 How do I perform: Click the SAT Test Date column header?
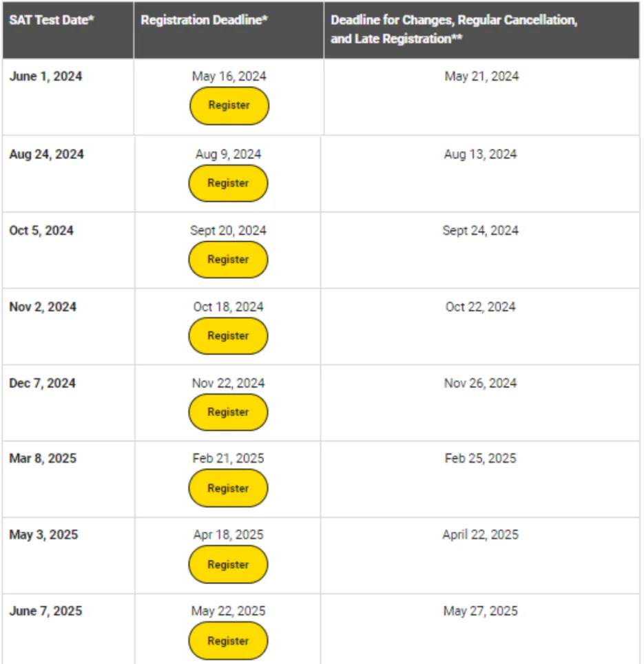pyautogui.click(x=52, y=20)
